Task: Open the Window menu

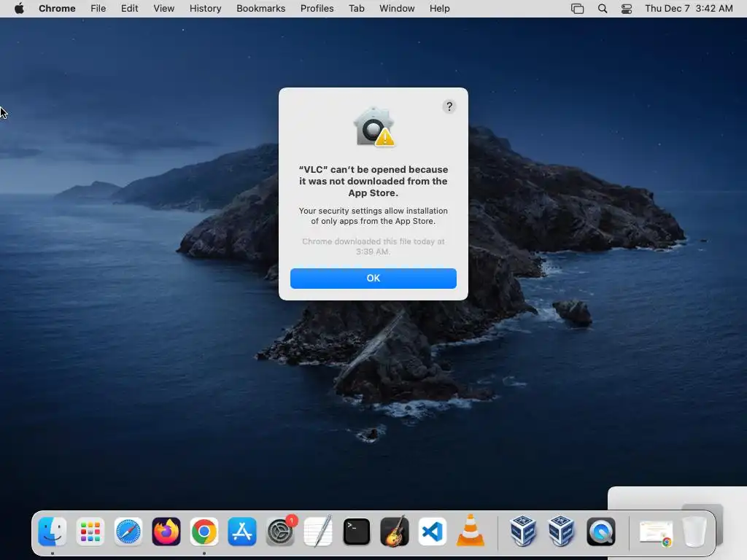Action: click(x=397, y=9)
